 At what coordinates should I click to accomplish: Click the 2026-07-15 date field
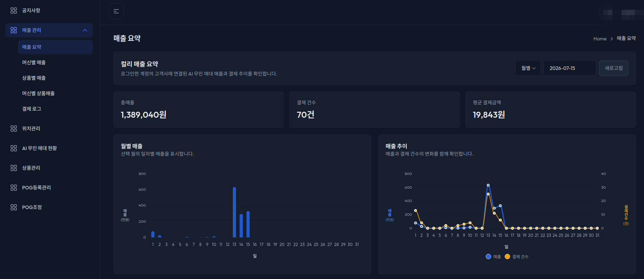pyautogui.click(x=570, y=68)
